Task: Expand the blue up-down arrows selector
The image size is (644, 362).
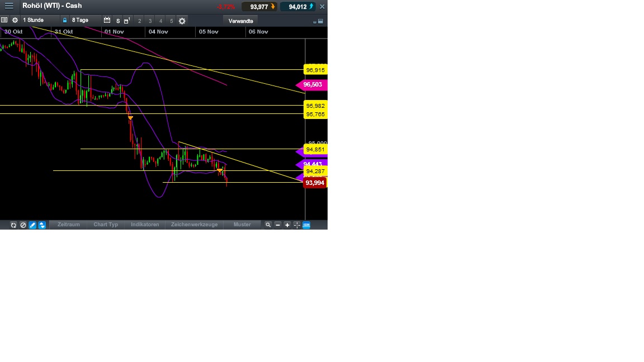Action: pos(42,225)
